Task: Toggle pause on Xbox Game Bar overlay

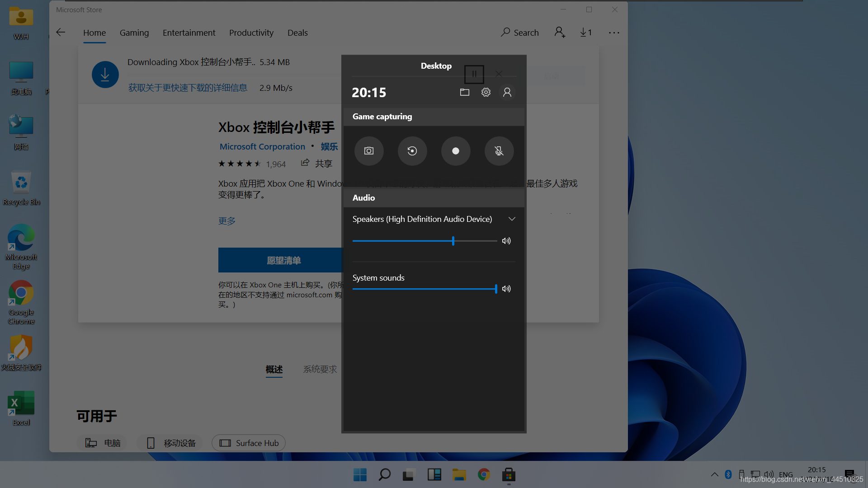Action: (474, 74)
